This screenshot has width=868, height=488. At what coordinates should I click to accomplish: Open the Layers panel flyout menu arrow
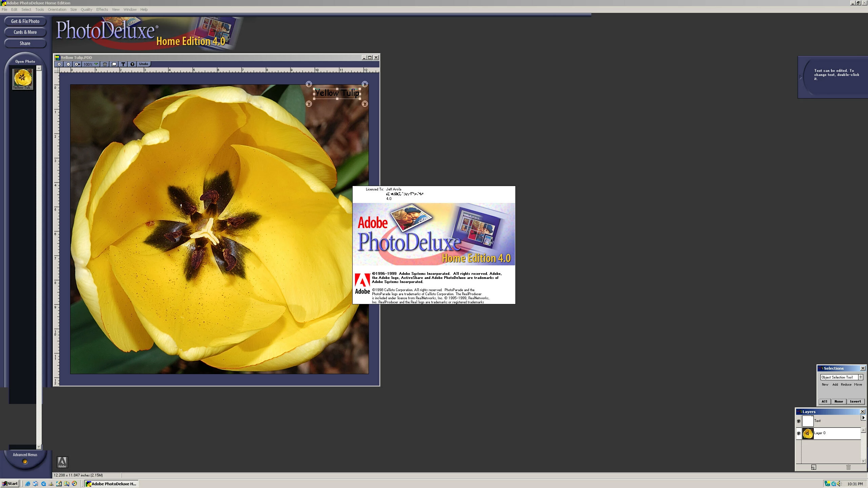[863, 418]
